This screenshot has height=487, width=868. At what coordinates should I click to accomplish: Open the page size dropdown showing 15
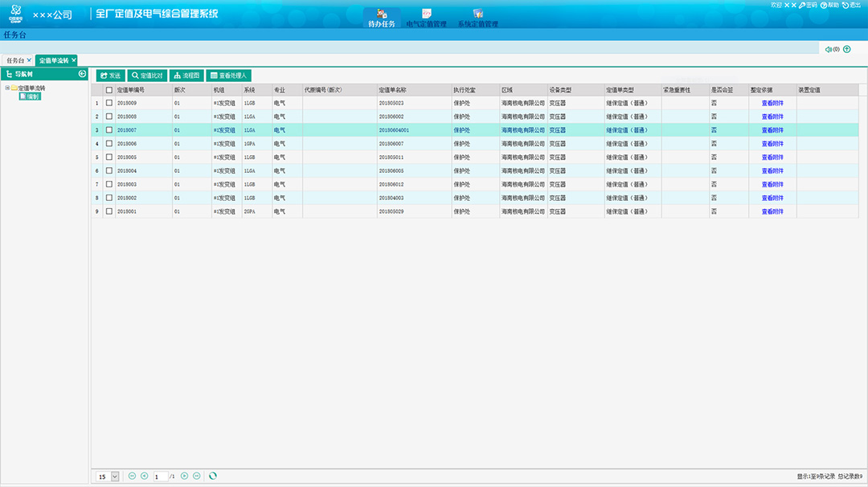click(114, 477)
